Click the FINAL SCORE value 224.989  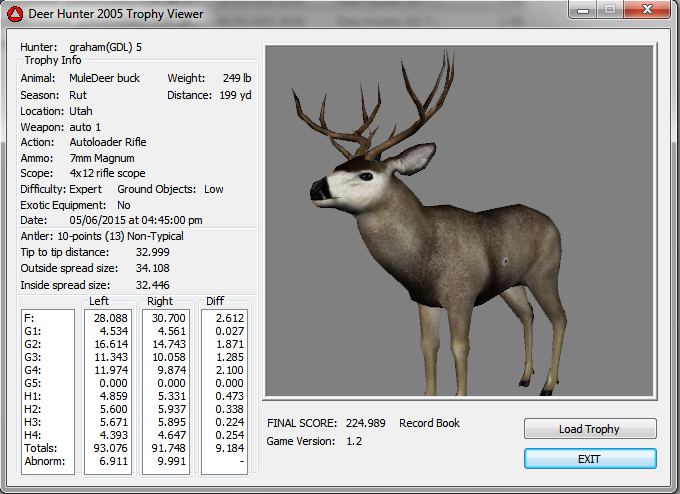[366, 423]
